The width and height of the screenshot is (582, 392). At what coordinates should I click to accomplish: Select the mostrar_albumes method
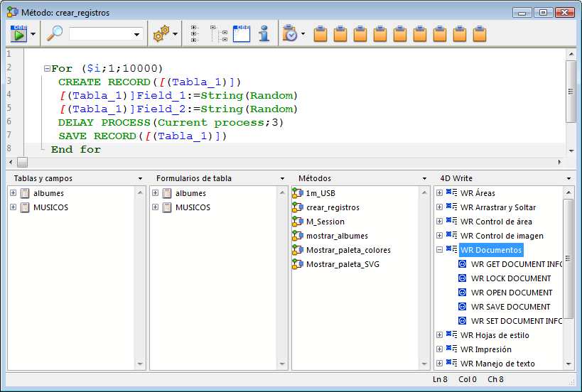337,236
